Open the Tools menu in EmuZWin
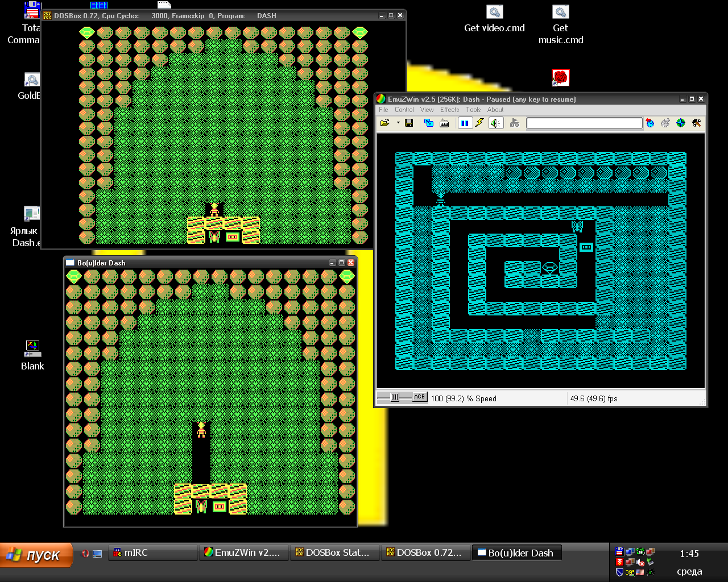Viewport: 728px width, 582px height. tap(473, 110)
